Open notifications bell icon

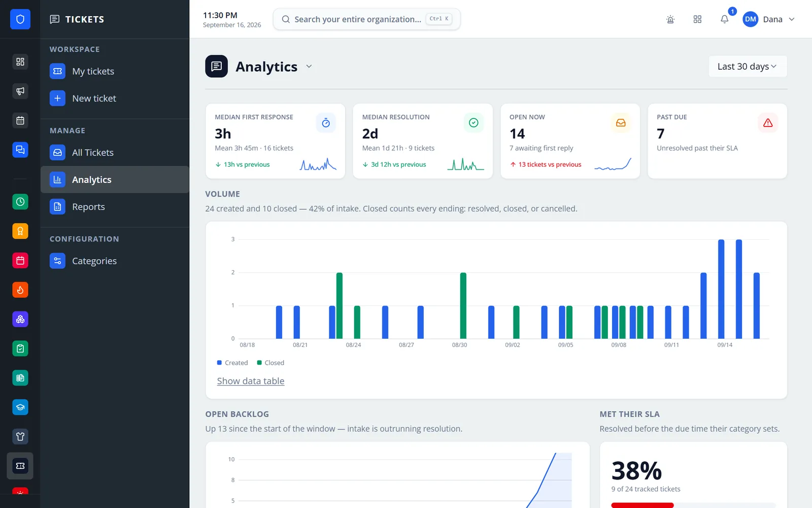pyautogui.click(x=725, y=19)
